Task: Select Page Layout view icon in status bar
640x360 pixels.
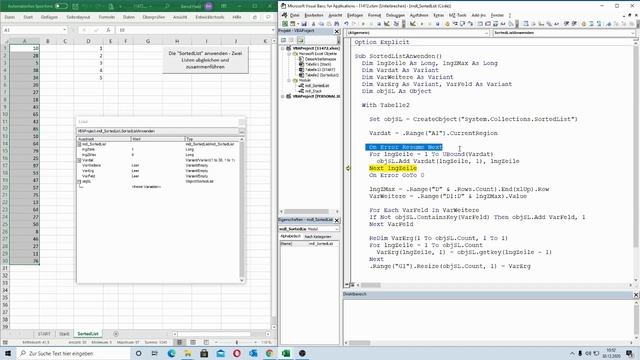Action: coord(193,342)
